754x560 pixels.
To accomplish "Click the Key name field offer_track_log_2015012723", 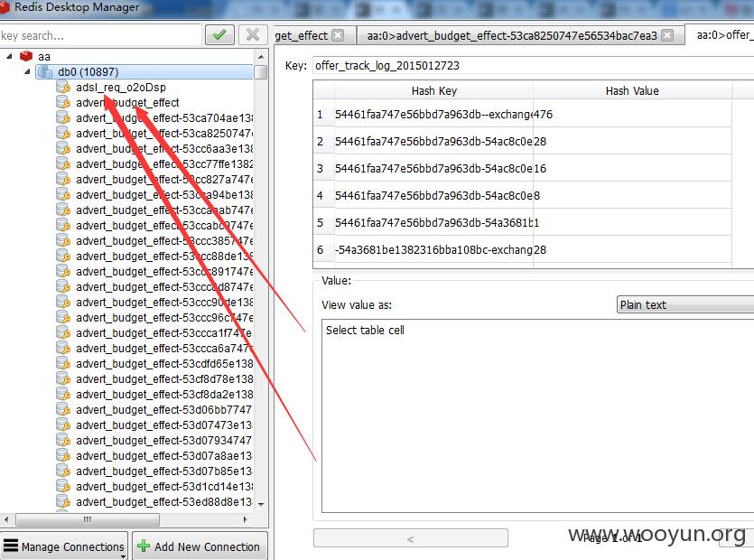I will 534,65.
